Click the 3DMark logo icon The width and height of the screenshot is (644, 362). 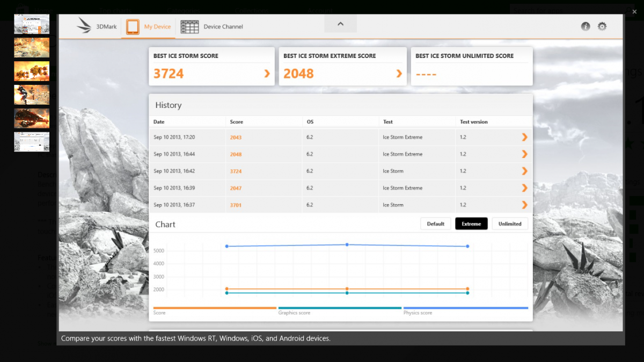84,25
